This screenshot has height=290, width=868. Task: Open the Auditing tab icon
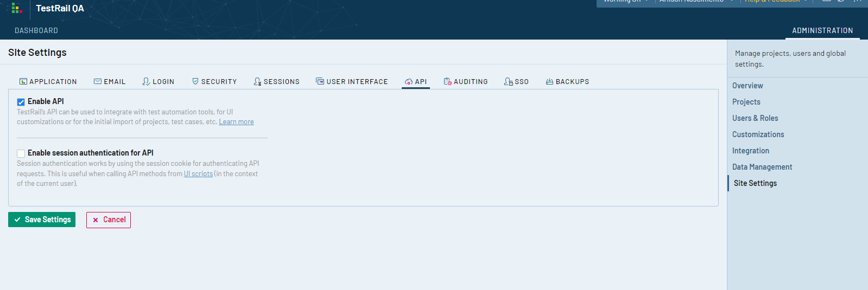tap(448, 81)
